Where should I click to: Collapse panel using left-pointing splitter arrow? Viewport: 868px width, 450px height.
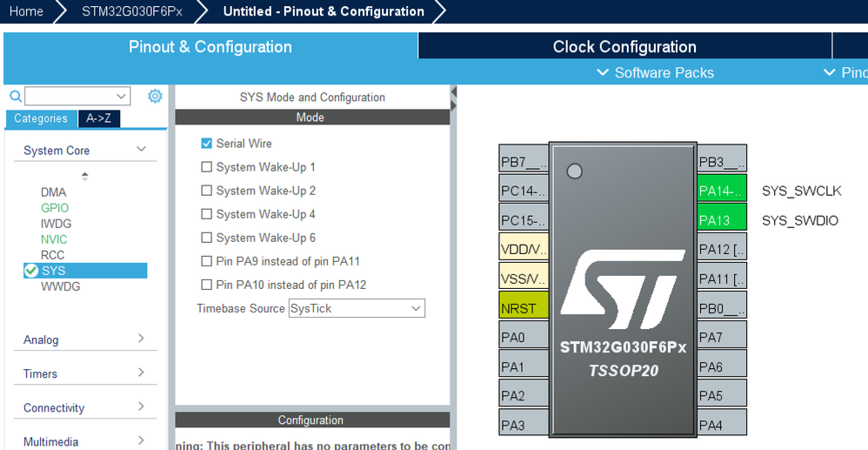pos(454,91)
